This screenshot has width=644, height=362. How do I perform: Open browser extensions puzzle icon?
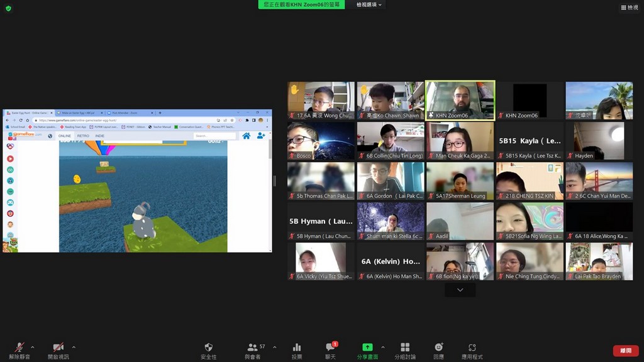point(247,120)
